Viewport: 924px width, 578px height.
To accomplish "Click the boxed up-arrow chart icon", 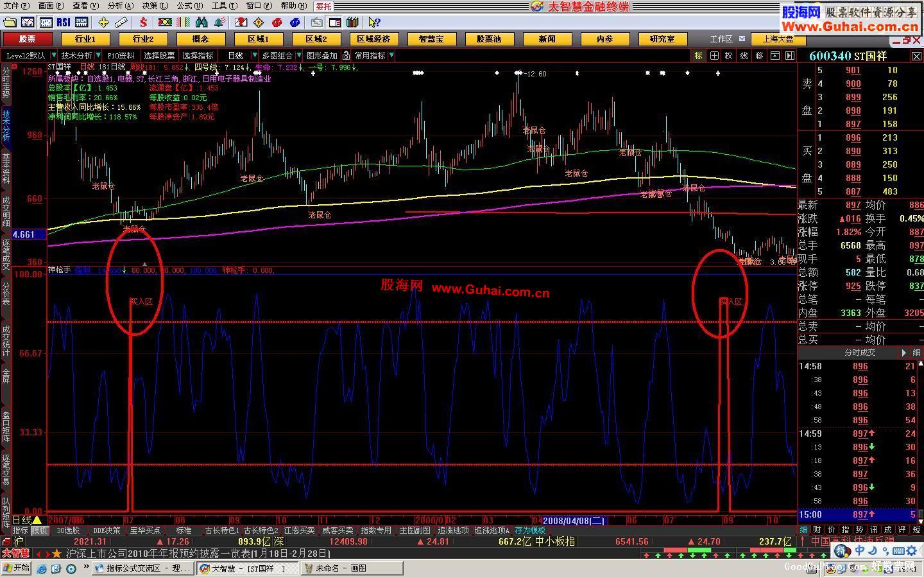I will pos(775,56).
